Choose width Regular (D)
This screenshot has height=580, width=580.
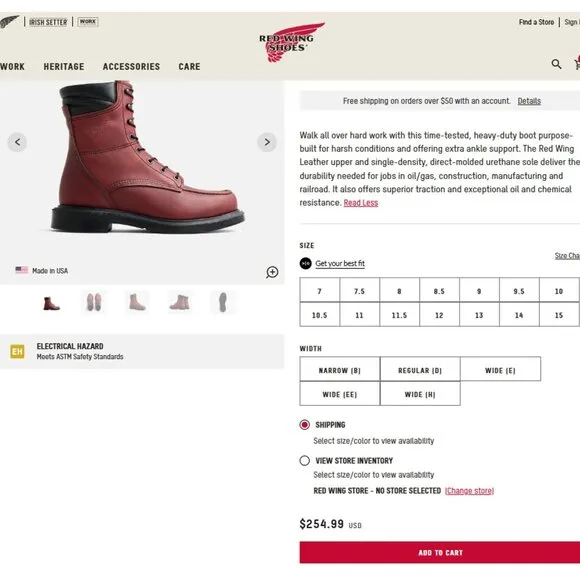[x=420, y=370]
